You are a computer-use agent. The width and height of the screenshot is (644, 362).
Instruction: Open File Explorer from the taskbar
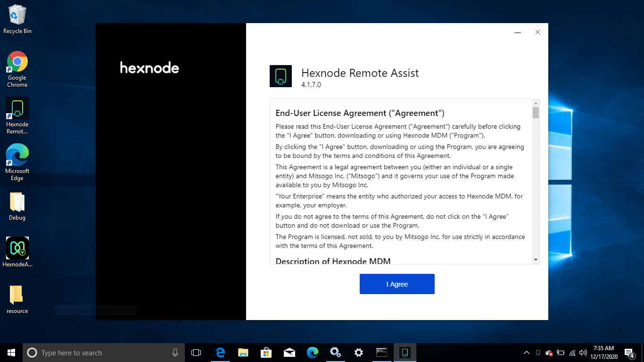[x=243, y=353]
